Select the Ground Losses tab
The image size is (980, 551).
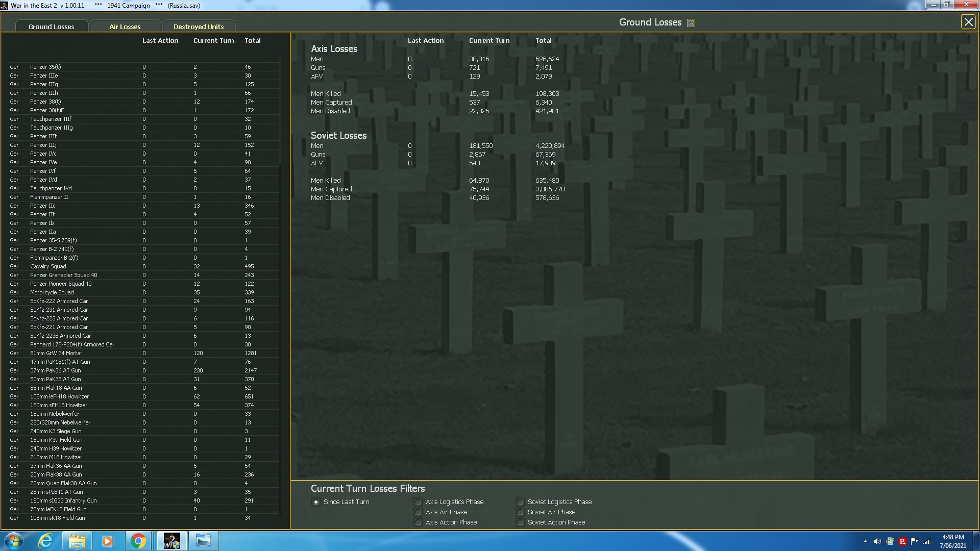(x=52, y=27)
